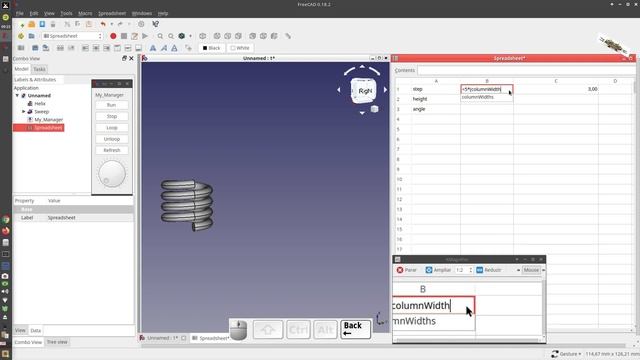
Task: Click the Redo arrow icon
Action: pyautogui.click(x=120, y=24)
